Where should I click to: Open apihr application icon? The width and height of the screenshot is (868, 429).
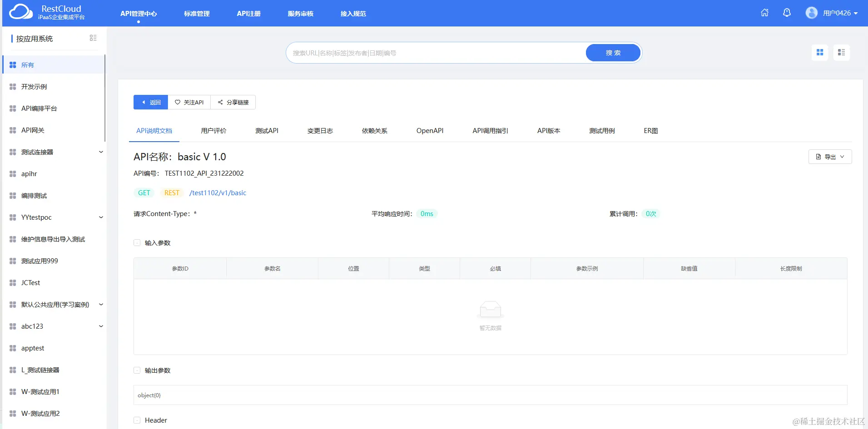[13, 174]
